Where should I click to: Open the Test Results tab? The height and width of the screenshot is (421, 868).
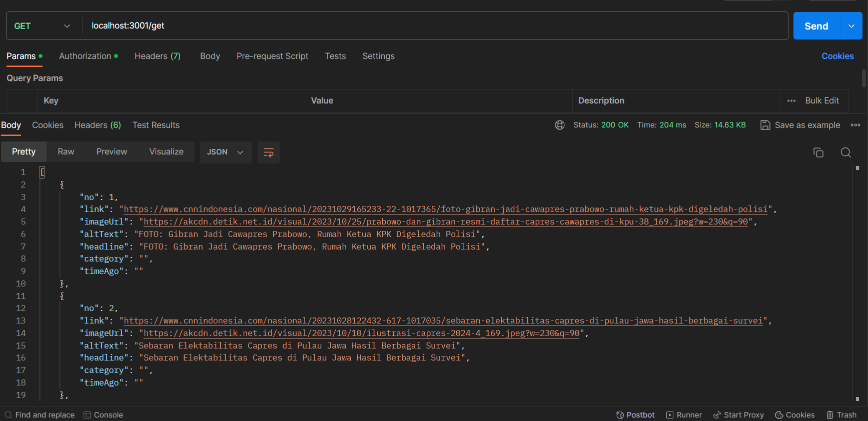156,125
